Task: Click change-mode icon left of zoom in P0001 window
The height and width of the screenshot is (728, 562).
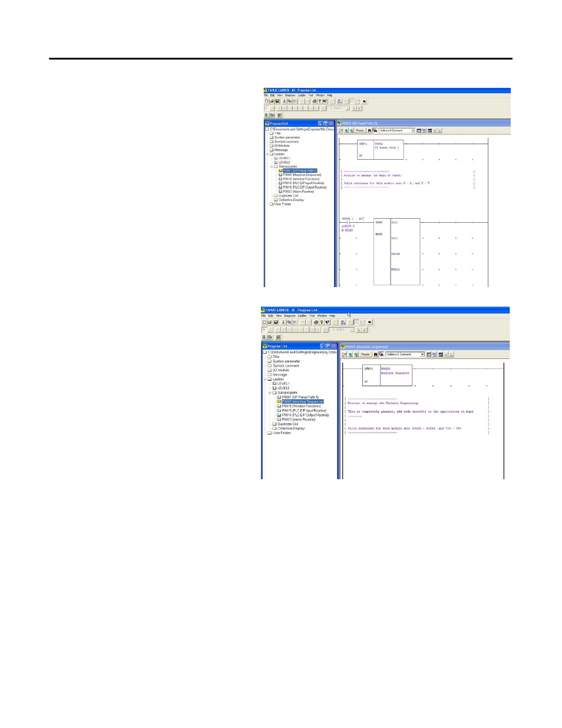Action: point(340,130)
